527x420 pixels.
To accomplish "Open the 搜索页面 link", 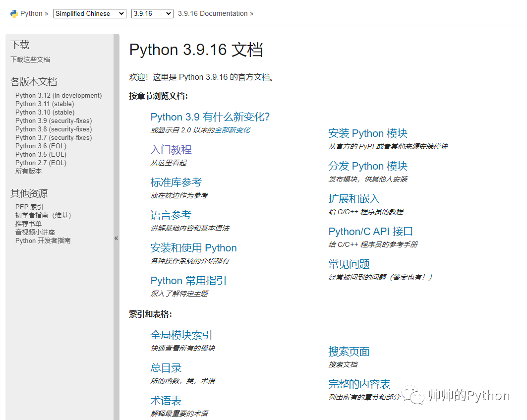I will tap(349, 352).
